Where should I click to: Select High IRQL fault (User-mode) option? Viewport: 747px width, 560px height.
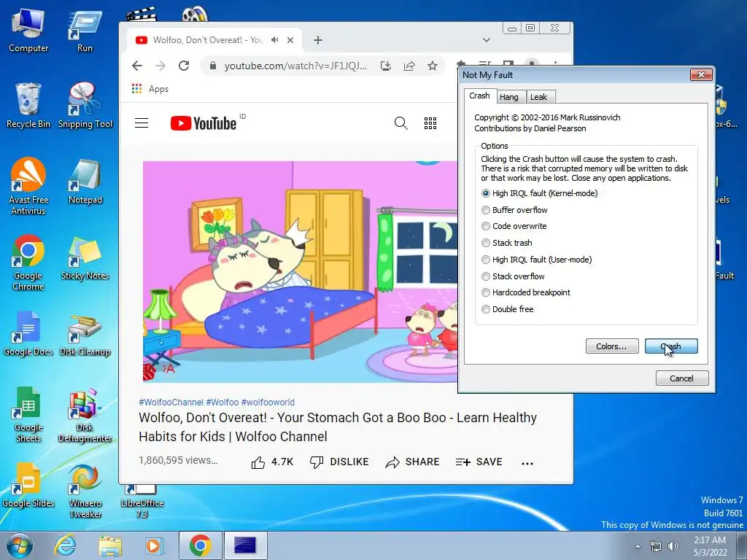click(537, 260)
